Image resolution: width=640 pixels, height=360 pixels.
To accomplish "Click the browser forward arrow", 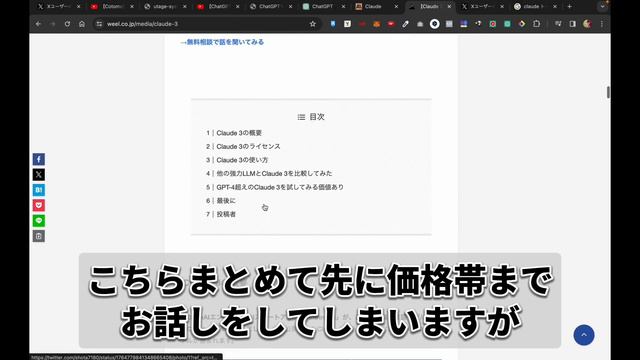I will point(52,24).
